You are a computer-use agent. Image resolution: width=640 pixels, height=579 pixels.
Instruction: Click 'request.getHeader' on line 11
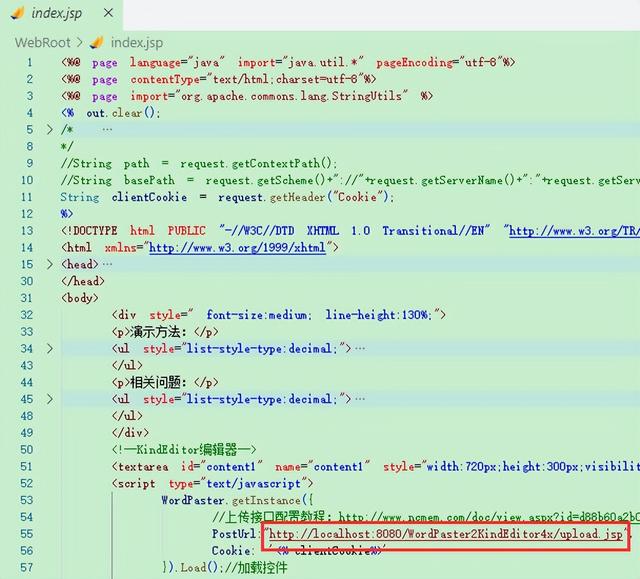[272, 197]
